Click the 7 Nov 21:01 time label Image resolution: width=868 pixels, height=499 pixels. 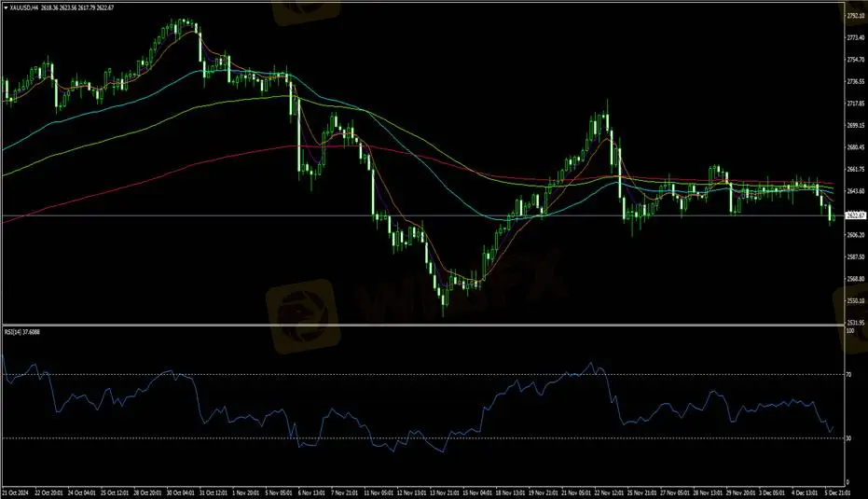coord(345,492)
